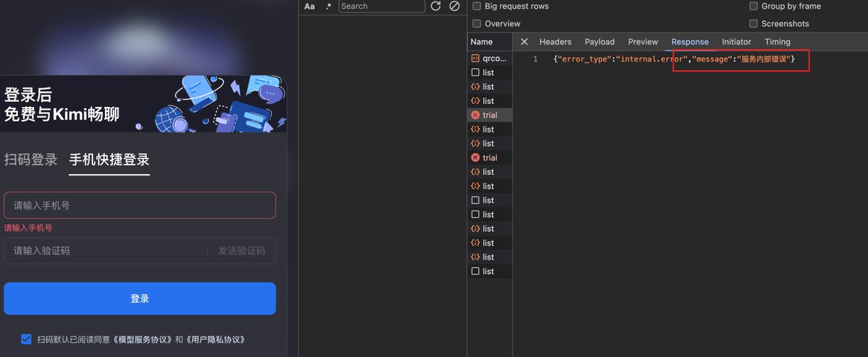Focus the DevTools Search input field

[x=381, y=6]
